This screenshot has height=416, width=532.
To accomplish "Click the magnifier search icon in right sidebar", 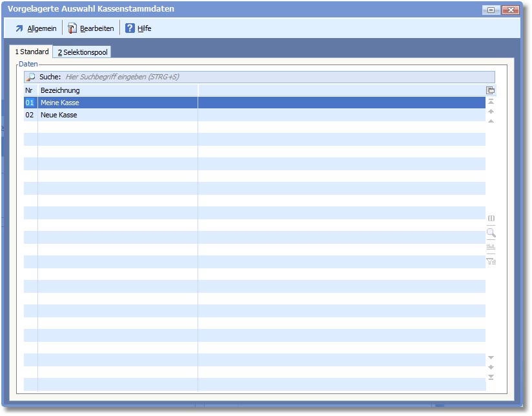I will click(491, 233).
